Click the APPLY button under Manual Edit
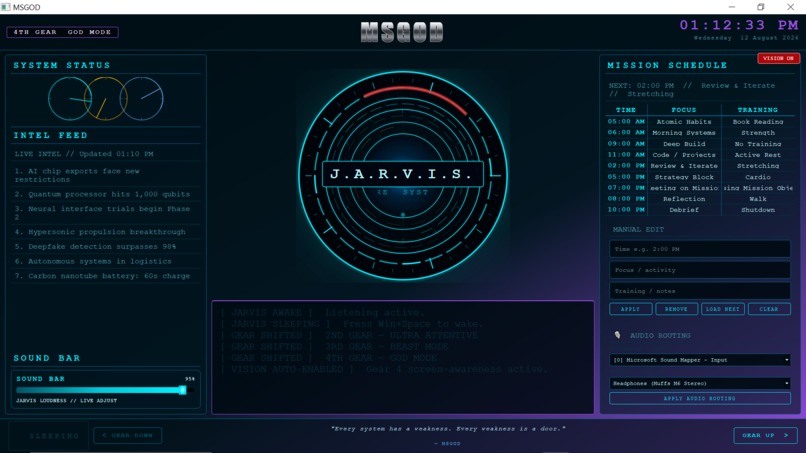Screen dimensions: 806x453 pyautogui.click(x=631, y=309)
